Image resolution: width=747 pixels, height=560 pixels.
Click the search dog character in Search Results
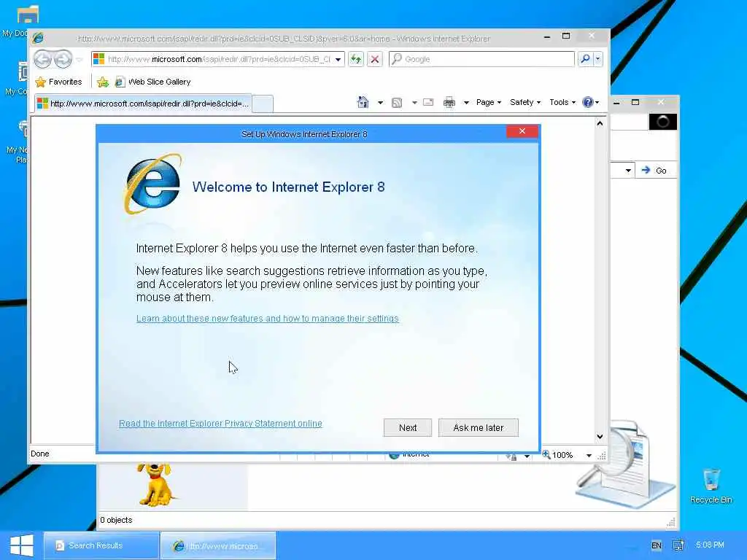tap(155, 484)
